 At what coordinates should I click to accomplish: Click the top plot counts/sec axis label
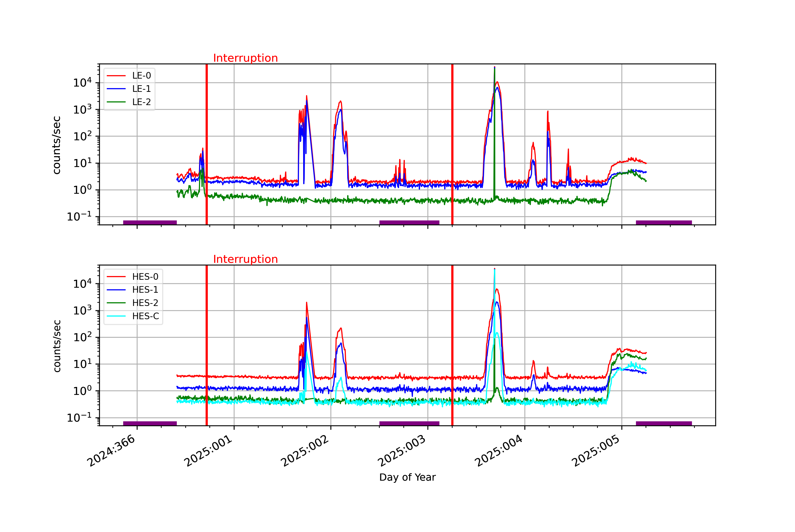tap(56, 145)
